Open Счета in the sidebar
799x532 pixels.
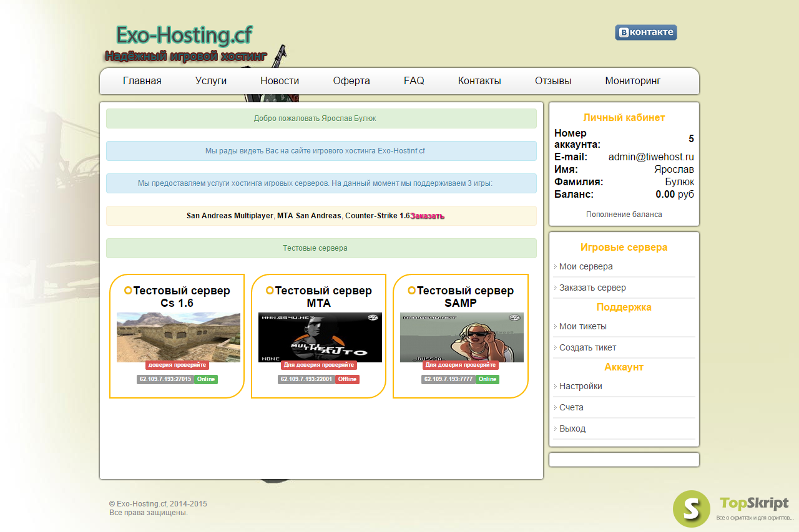tap(571, 407)
